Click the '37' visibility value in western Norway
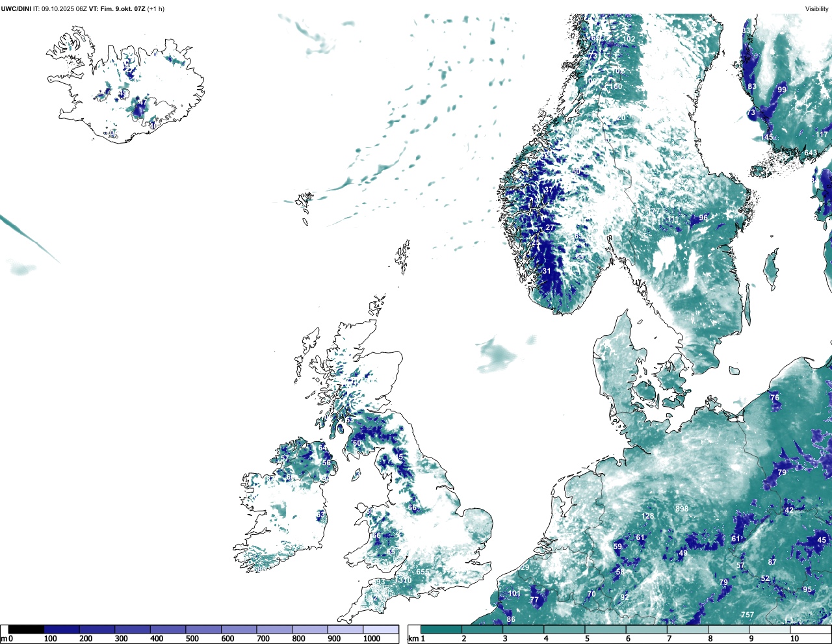Screen dimensions: 832x644 [x=548, y=190]
